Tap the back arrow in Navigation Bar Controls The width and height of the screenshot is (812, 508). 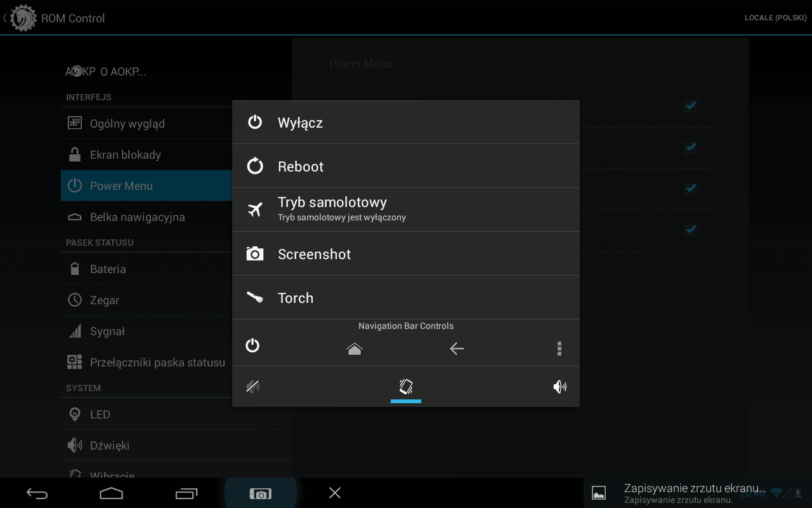click(457, 349)
